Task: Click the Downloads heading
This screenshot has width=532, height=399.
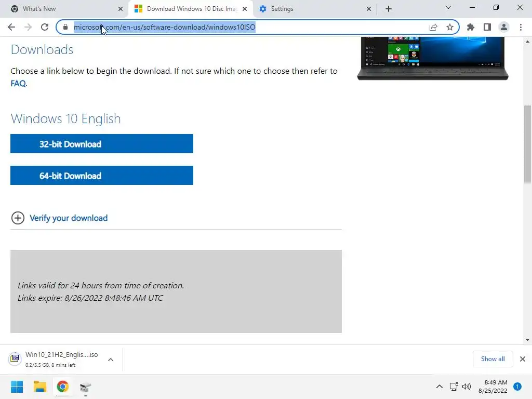Action: click(x=42, y=49)
